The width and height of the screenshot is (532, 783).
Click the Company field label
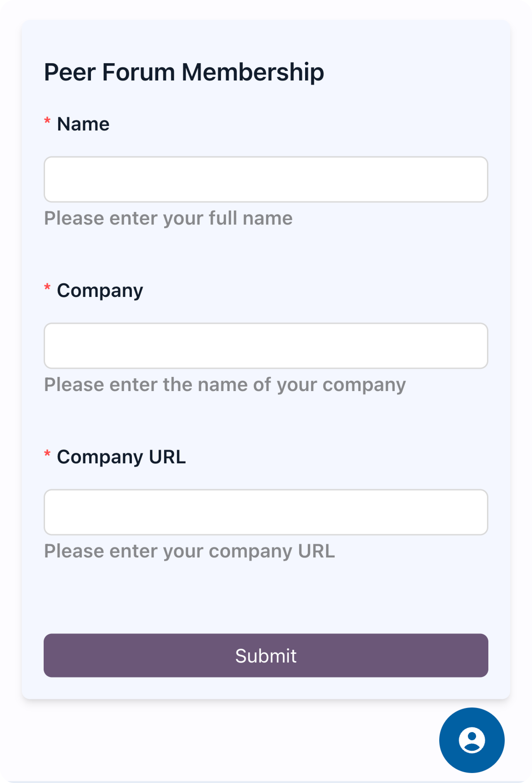[100, 290]
